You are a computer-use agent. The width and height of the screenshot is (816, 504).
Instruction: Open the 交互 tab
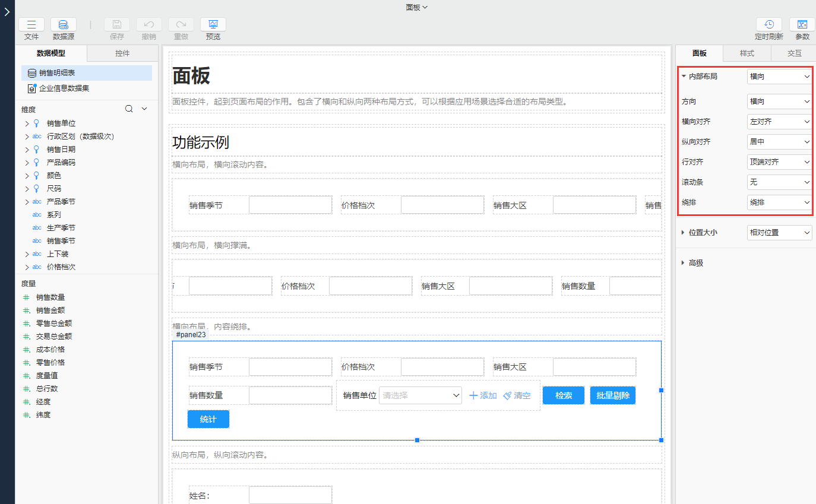(794, 53)
